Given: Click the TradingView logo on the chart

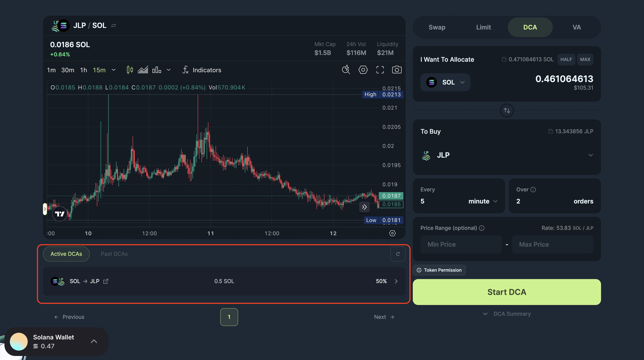Looking at the screenshot, I should (60, 214).
